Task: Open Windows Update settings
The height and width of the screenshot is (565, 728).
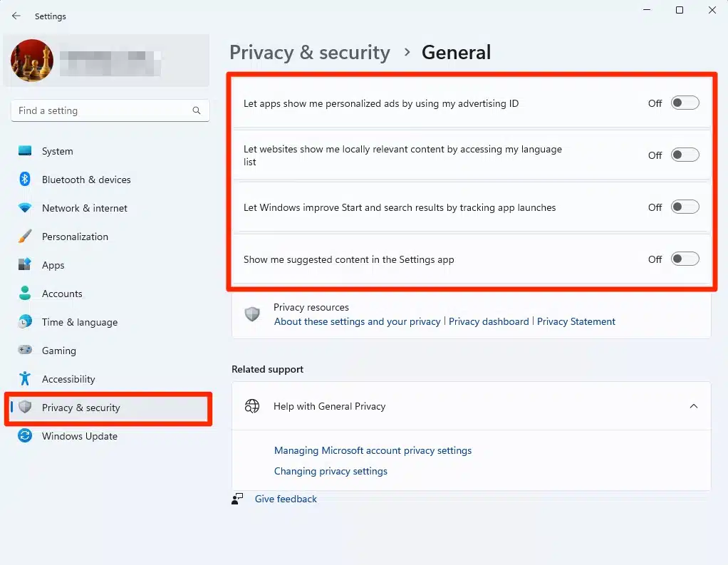Action: 108,435
